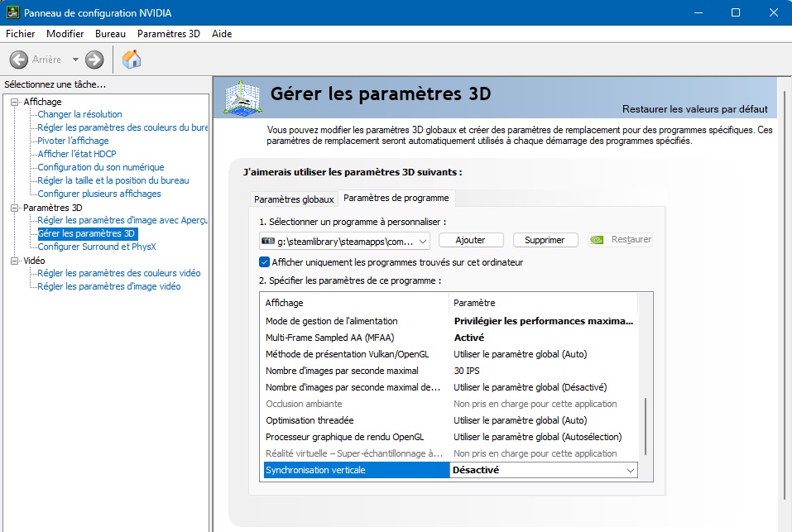Click the Supprimer button
This screenshot has height=532, width=792.
(x=545, y=240)
